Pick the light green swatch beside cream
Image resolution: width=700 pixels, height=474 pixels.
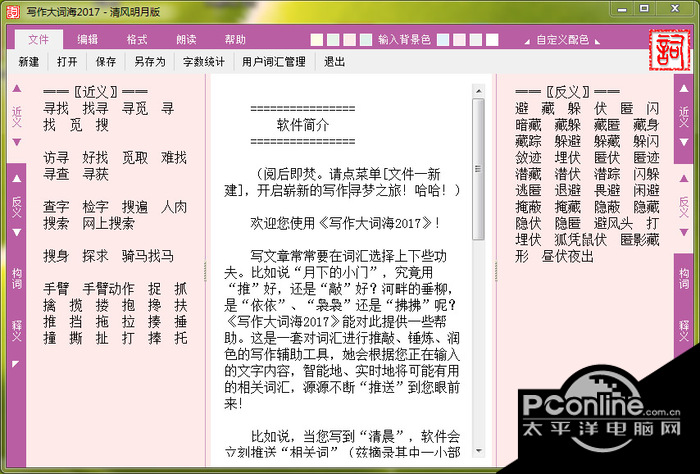333,40
